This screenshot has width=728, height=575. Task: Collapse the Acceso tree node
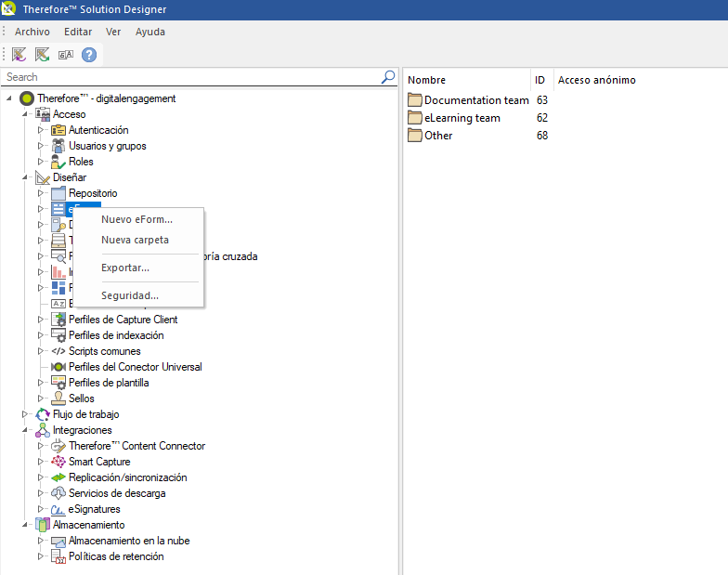pos(25,114)
